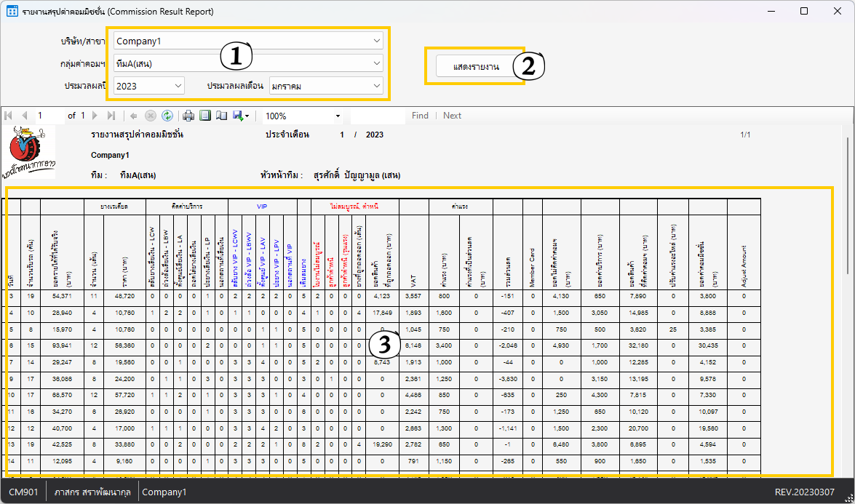The image size is (855, 504).
Task: Go to the next page arrow
Action: coord(95,116)
